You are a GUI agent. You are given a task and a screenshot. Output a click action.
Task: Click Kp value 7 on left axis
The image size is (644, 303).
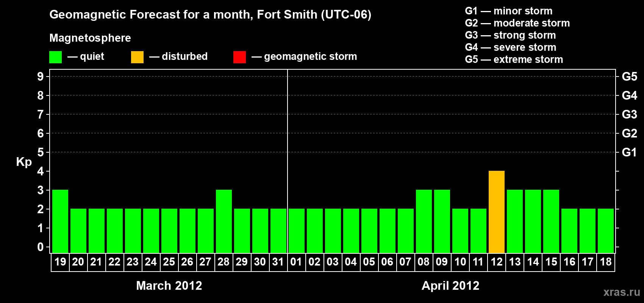click(41, 114)
